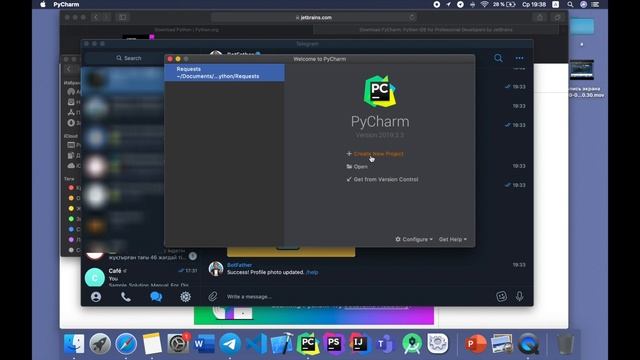640x360 pixels.
Task: Open PyCharm from the Dock
Action: (308, 344)
